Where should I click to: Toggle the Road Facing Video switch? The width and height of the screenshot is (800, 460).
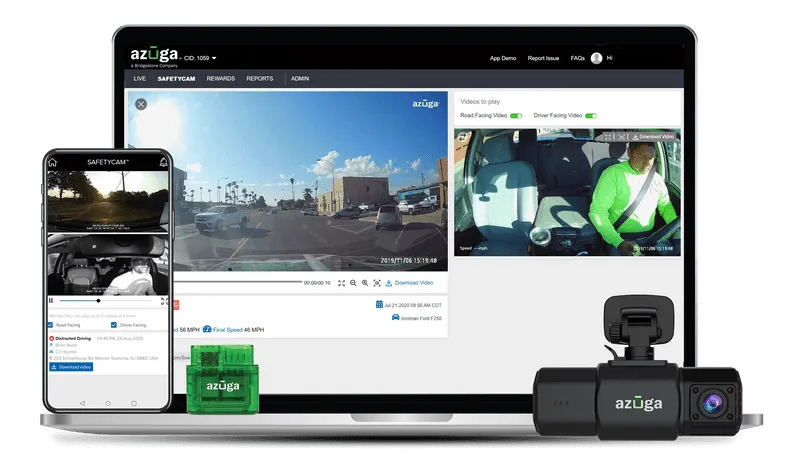coord(516,116)
